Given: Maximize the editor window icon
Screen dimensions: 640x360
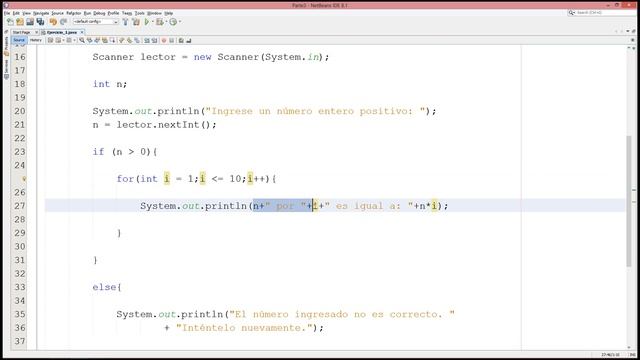Looking at the screenshot, I should pos(633,31).
